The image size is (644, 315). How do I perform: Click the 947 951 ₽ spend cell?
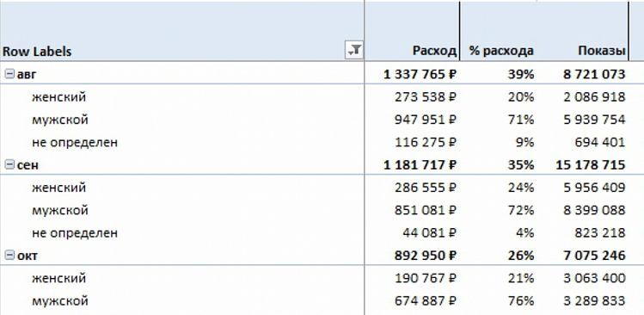tap(426, 120)
